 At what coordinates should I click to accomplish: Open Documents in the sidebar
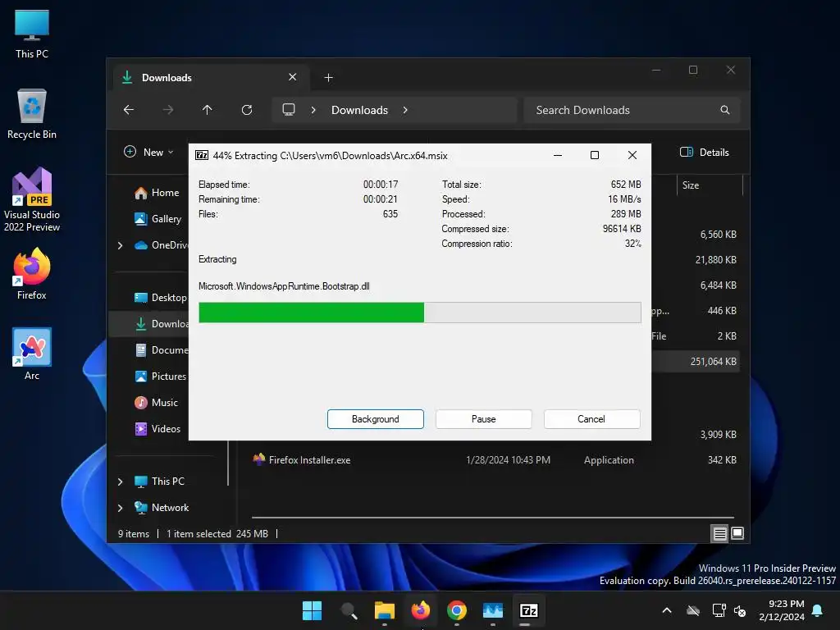pyautogui.click(x=162, y=349)
